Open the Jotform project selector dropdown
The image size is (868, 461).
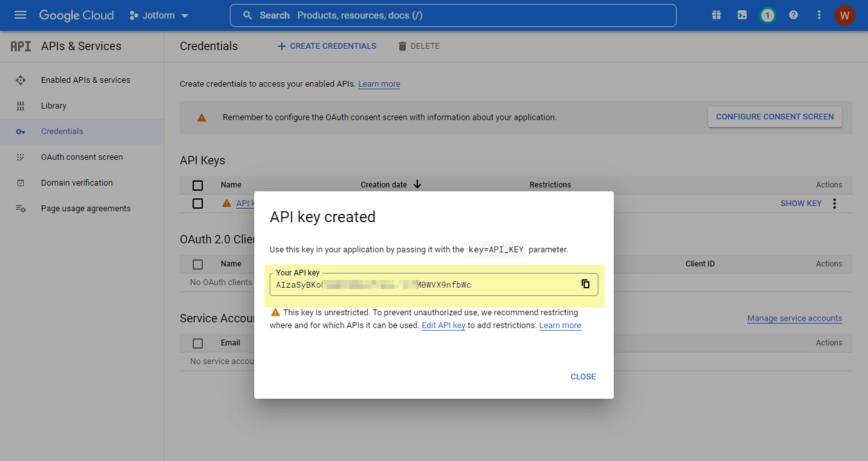click(159, 15)
